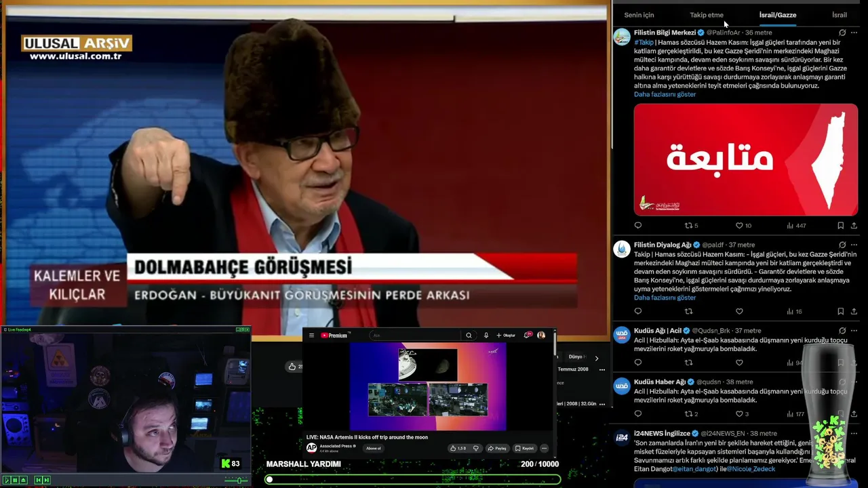868x488 pixels.
Task: Expand Filistin Diyalog Ağı post text
Action: (665, 298)
